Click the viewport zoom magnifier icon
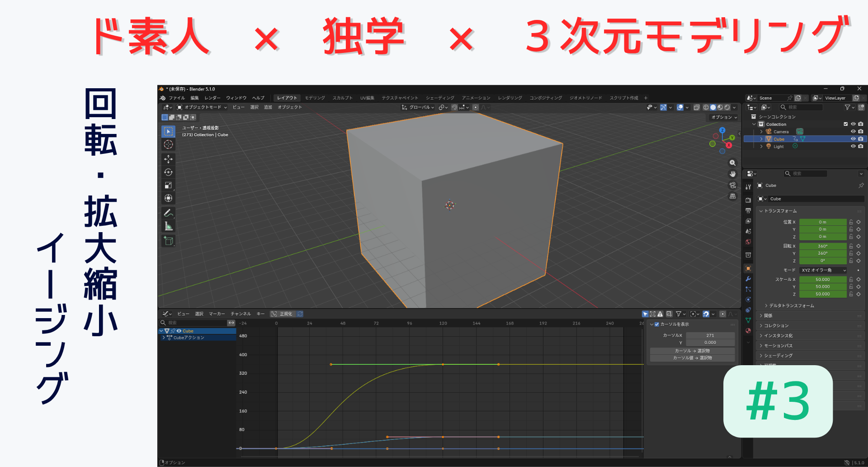The width and height of the screenshot is (868, 467). (x=732, y=163)
